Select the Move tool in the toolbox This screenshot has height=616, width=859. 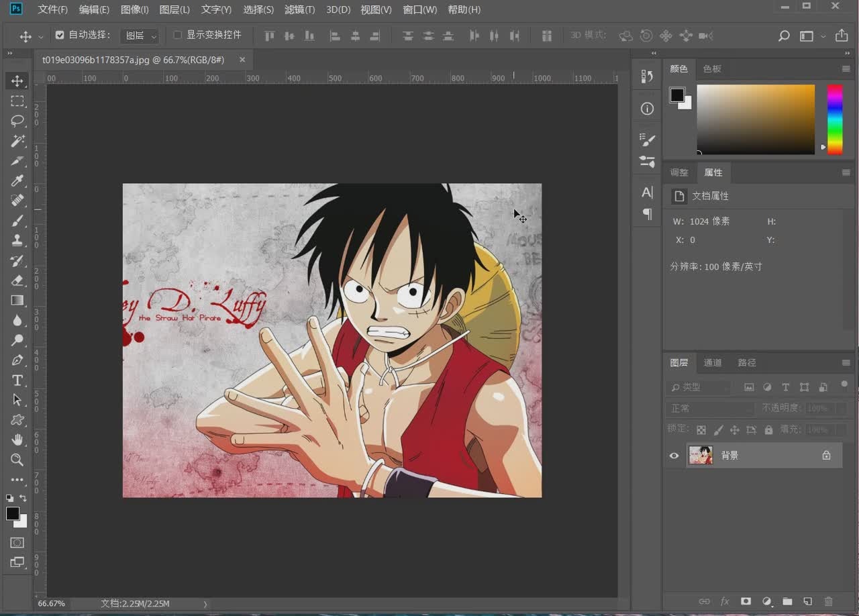[x=17, y=81]
